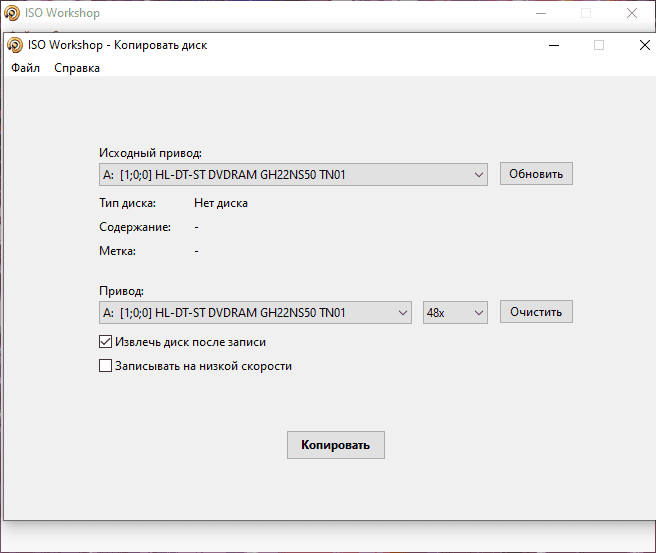Viewport: 656px width, 553px height.
Task: Close the background ISO Workshop window
Action: (632, 13)
